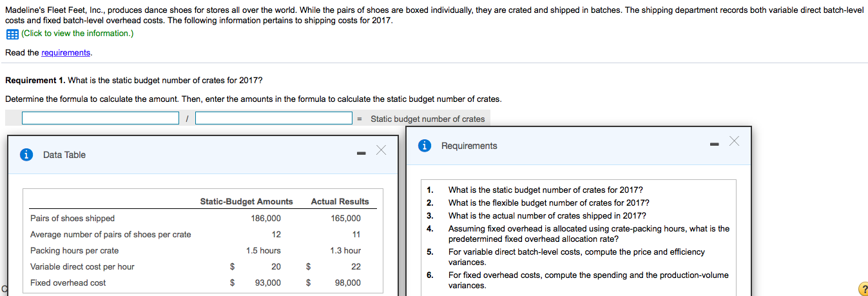Open the grid icon to view information
The width and height of the screenshot is (868, 296).
[12, 34]
